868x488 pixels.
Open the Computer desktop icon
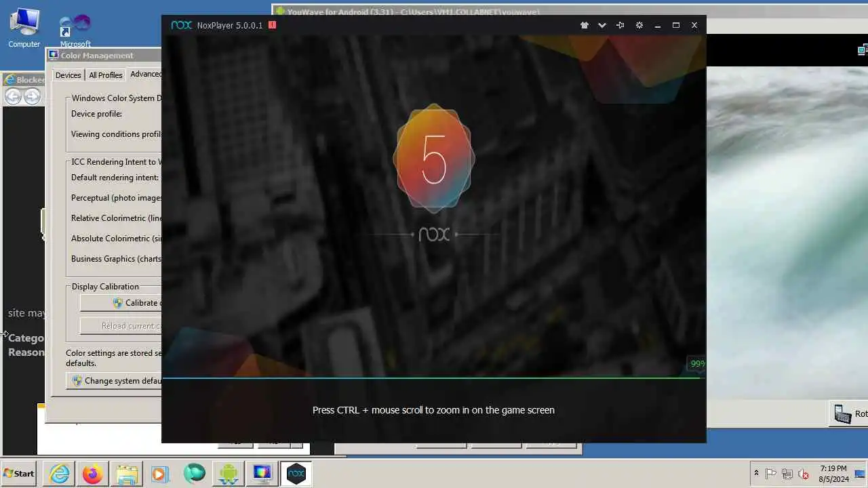pos(24,28)
